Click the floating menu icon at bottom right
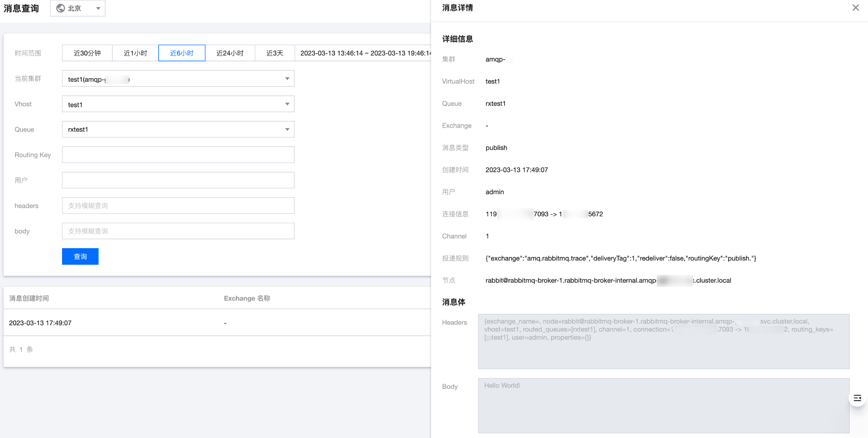This screenshot has height=438, width=868. (x=857, y=398)
